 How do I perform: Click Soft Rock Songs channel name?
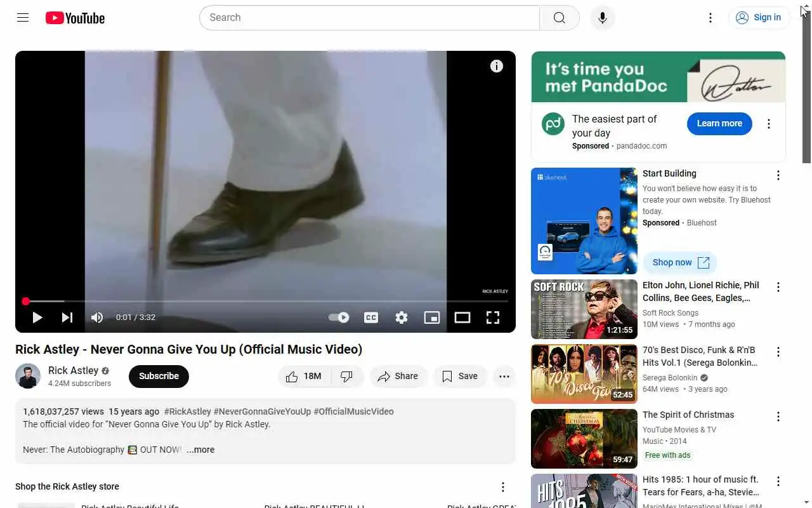point(671,313)
